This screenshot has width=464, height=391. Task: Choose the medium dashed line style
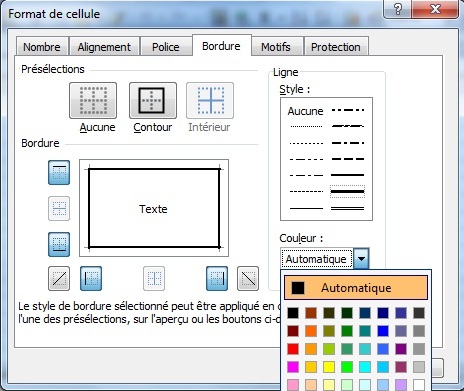(x=347, y=159)
